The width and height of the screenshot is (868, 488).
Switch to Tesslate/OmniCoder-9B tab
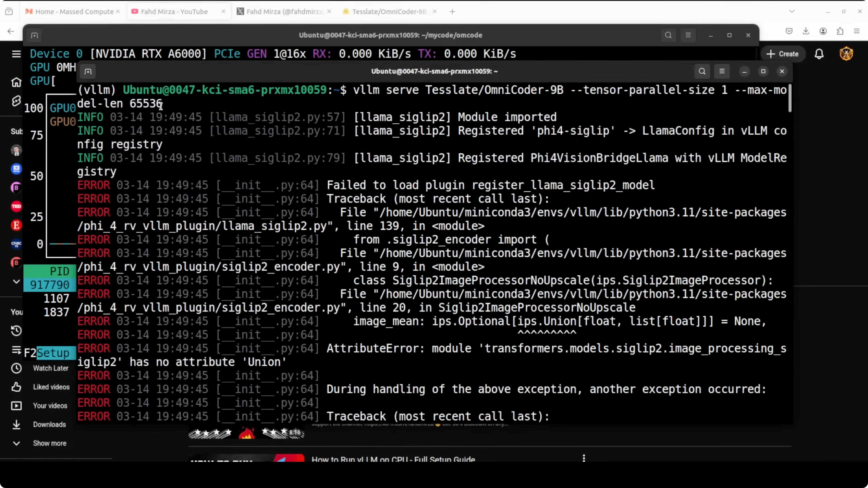coord(389,12)
